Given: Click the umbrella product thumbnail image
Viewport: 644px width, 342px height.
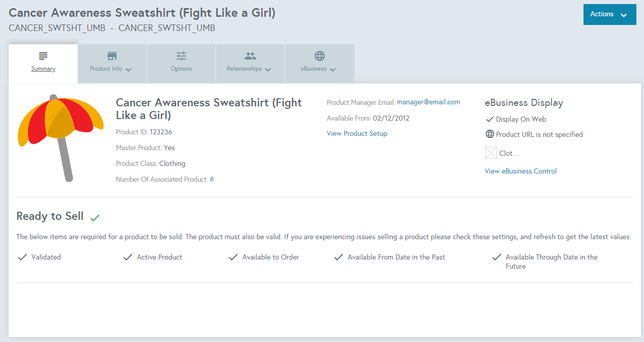Looking at the screenshot, I should point(60,137).
